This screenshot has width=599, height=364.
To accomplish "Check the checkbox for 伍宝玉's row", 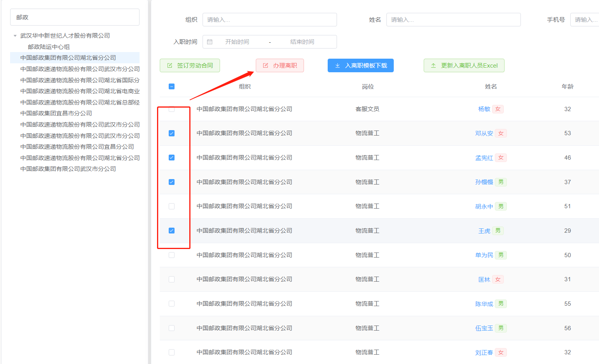I will pos(171,328).
